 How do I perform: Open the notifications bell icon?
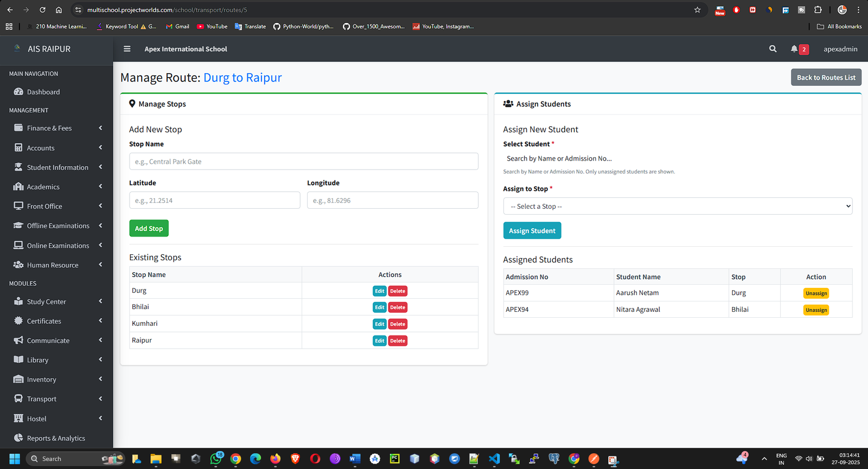click(x=794, y=49)
